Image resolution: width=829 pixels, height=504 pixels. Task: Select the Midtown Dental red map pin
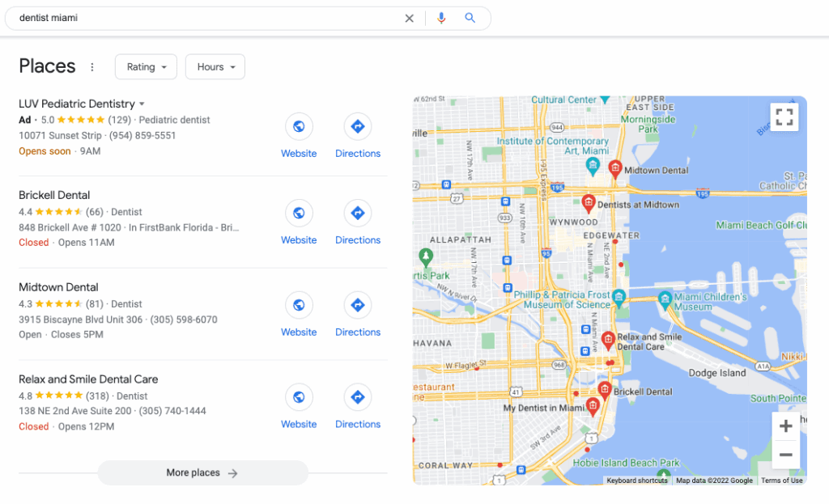click(615, 168)
